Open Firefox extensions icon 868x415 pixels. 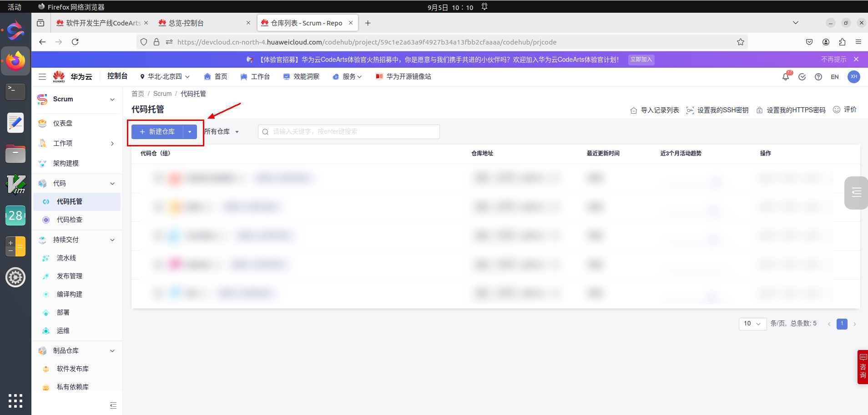842,42
